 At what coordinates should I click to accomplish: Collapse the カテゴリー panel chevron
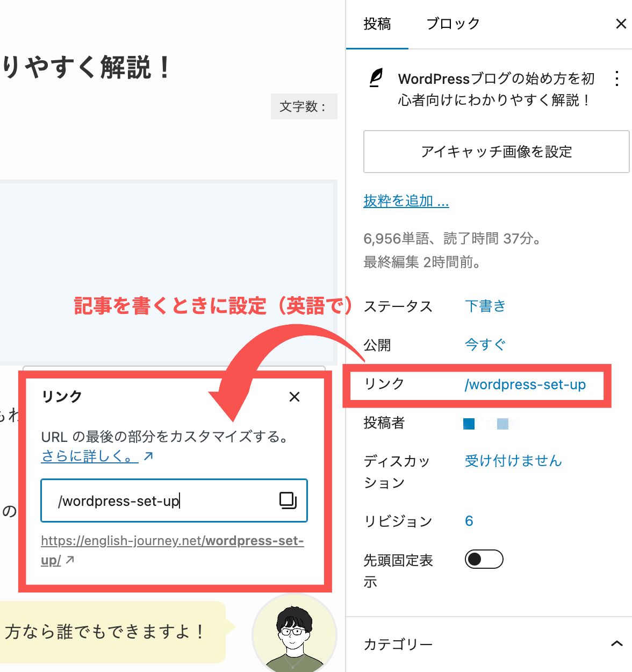(617, 644)
